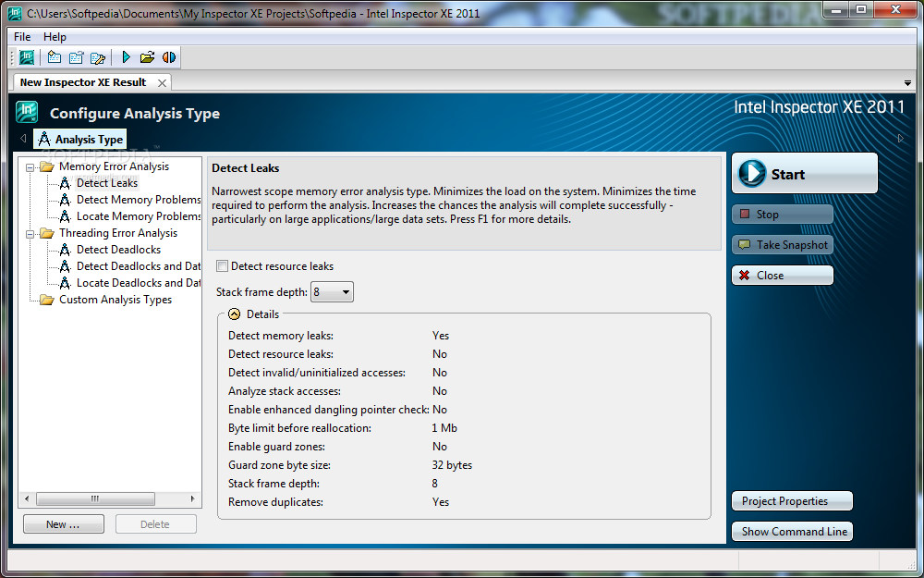This screenshot has width=924, height=578.
Task: Click the tree horizontal scrollbar thumb
Action: pyautogui.click(x=95, y=499)
